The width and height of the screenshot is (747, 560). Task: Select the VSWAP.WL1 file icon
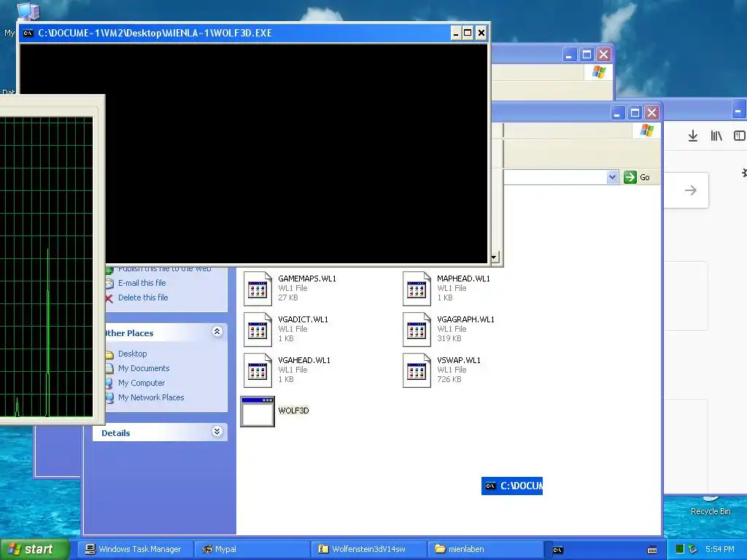coord(417,370)
